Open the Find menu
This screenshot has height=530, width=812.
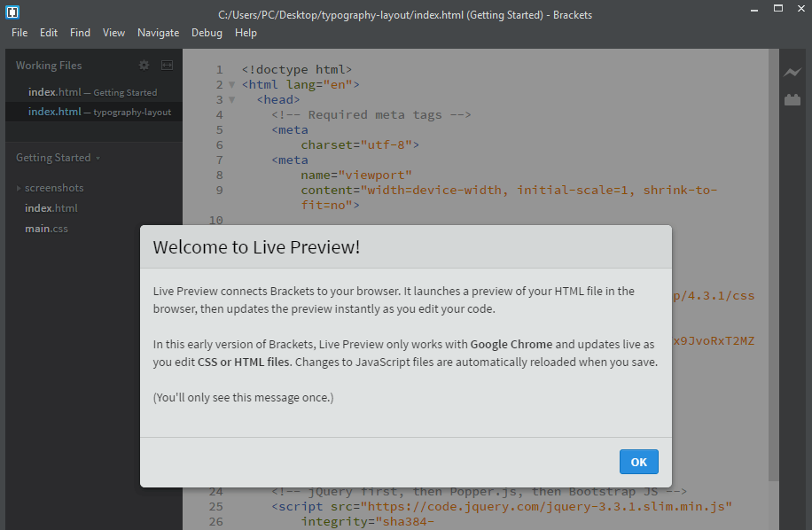pyautogui.click(x=81, y=33)
